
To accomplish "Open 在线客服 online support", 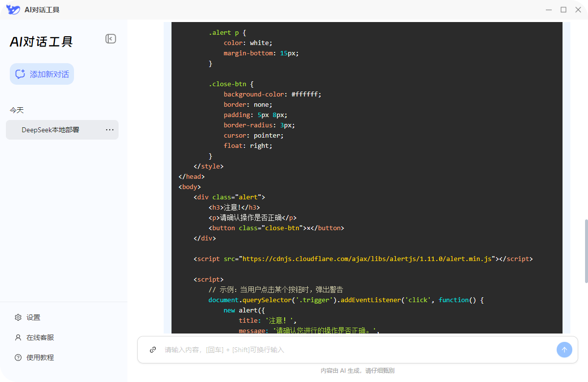I will [34, 337].
